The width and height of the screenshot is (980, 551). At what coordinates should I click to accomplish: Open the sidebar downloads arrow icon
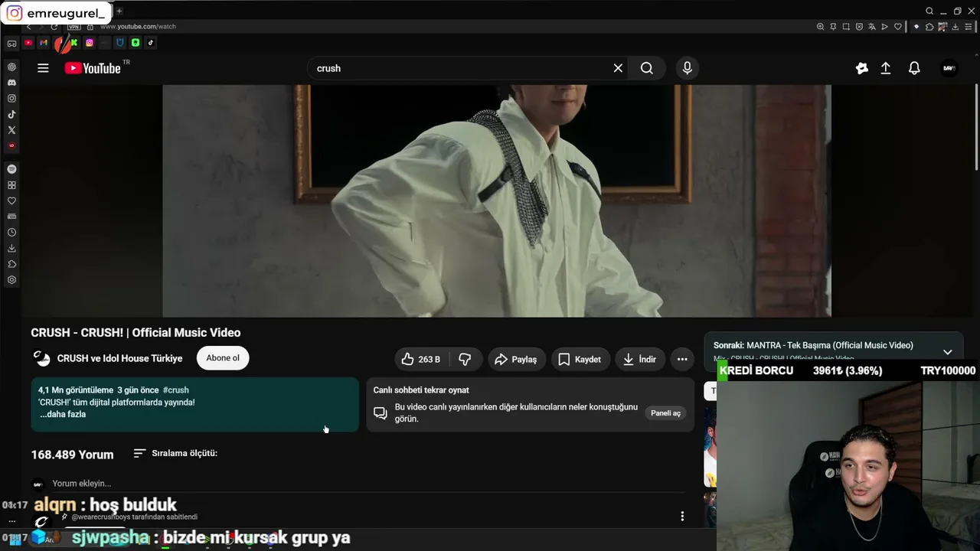point(11,248)
